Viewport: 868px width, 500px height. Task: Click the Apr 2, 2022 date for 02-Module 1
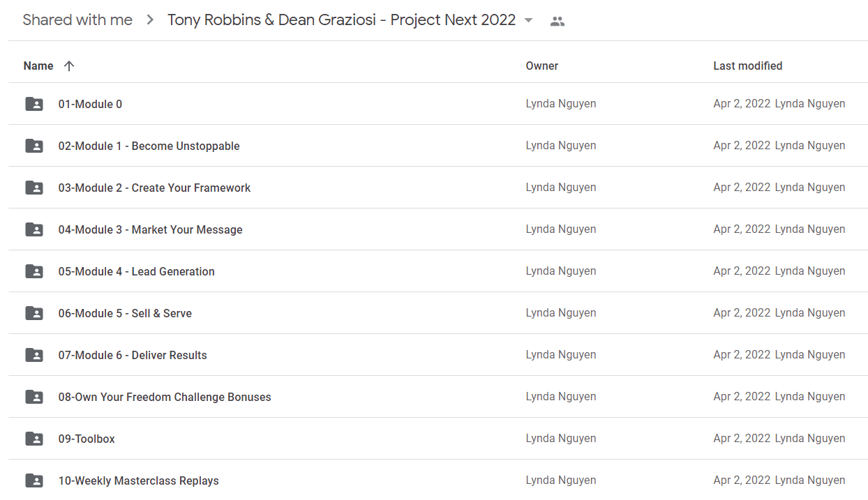point(742,146)
